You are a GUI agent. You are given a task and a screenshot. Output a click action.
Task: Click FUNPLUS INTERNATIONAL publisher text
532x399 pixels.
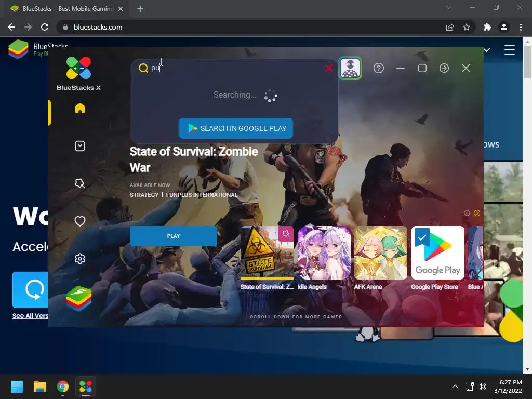pyautogui.click(x=202, y=195)
